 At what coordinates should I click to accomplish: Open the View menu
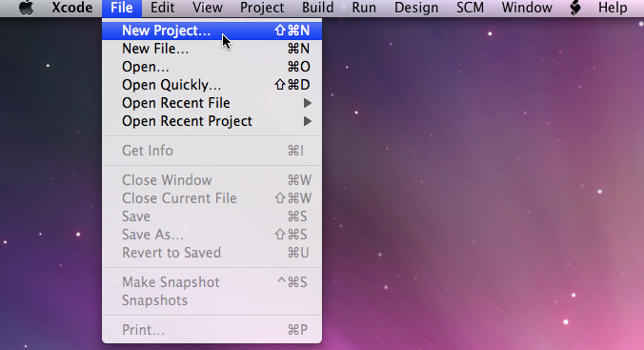(x=208, y=8)
